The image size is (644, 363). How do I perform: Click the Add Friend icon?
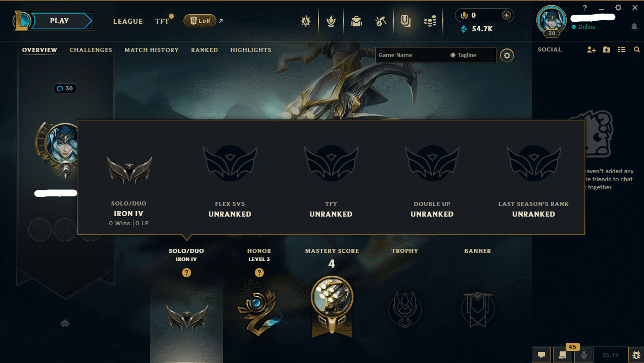pos(591,49)
